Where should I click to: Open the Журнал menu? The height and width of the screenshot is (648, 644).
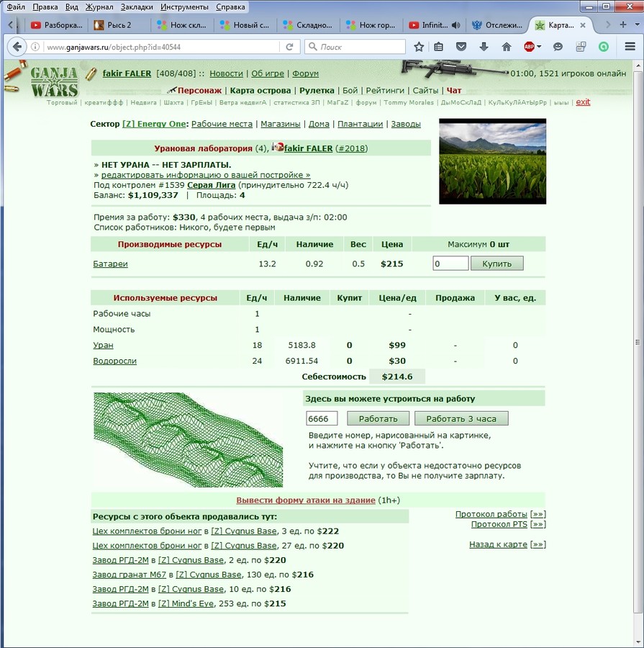(x=99, y=7)
